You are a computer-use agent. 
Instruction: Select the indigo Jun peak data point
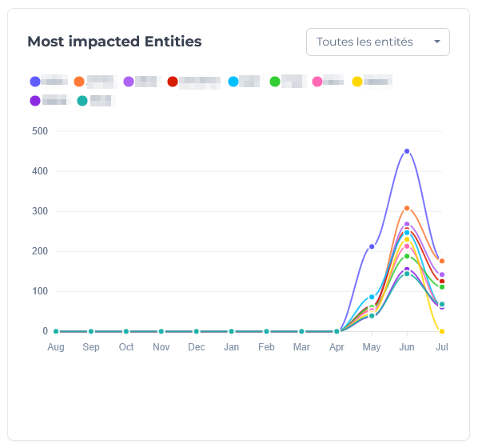[x=407, y=151]
